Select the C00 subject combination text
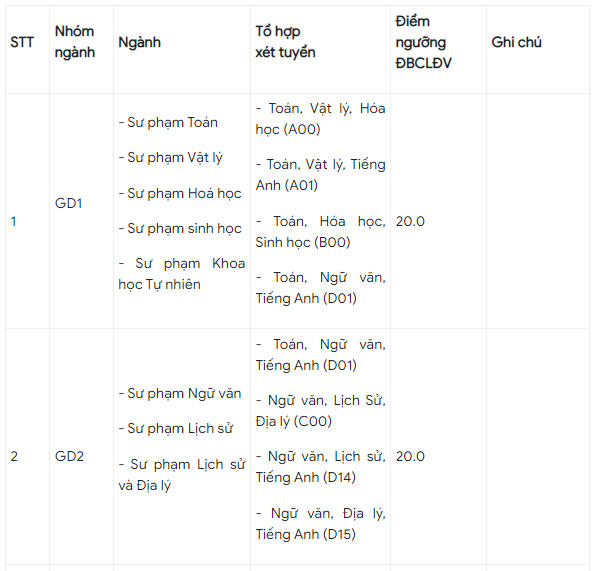597x571 pixels. (320, 411)
